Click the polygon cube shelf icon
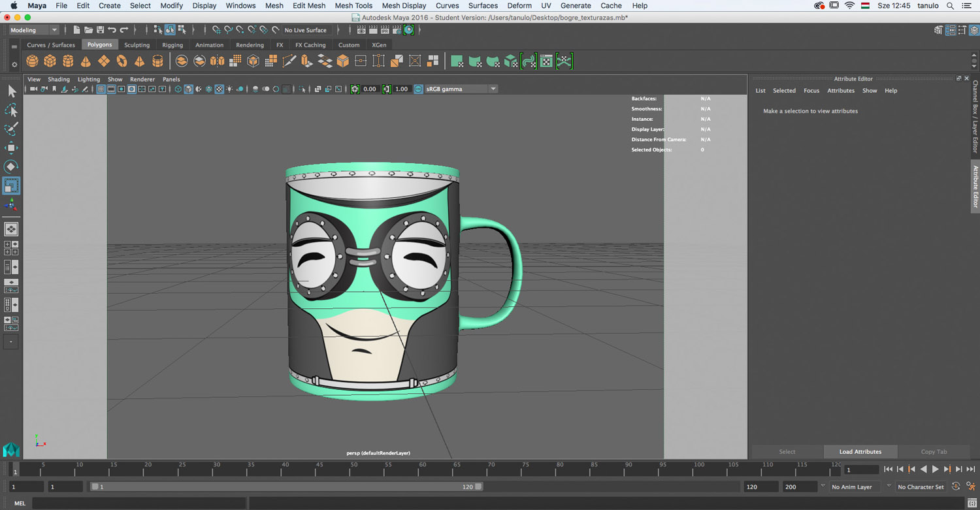 pyautogui.click(x=50, y=61)
